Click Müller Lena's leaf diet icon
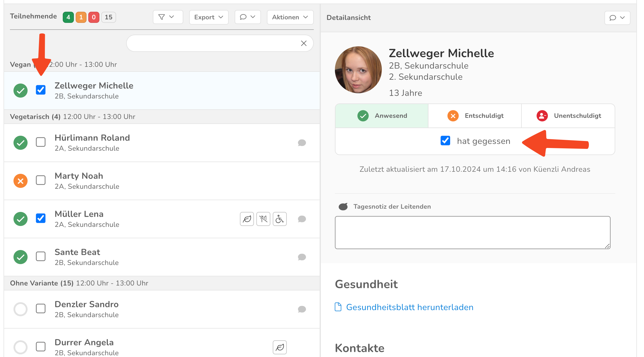Viewport: 644px width, 357px height. coord(247,219)
